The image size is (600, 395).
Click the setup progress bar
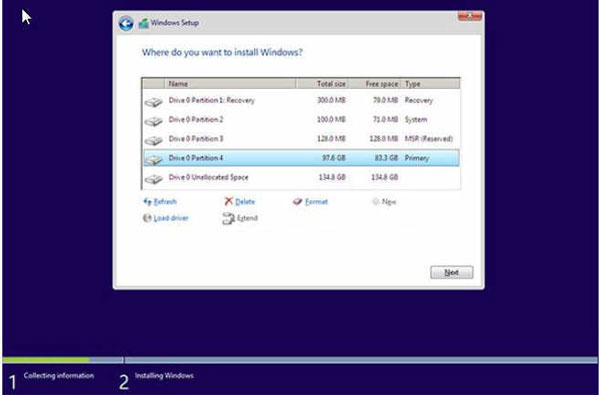(300, 360)
